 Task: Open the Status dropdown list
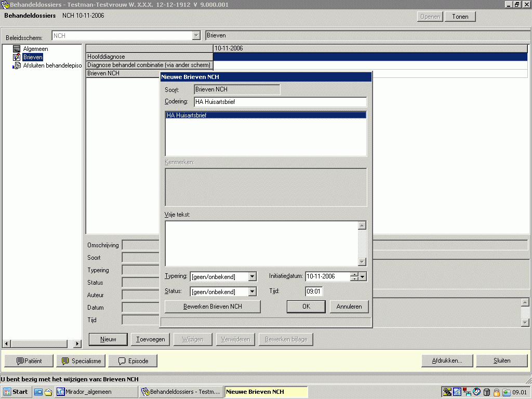(x=252, y=292)
